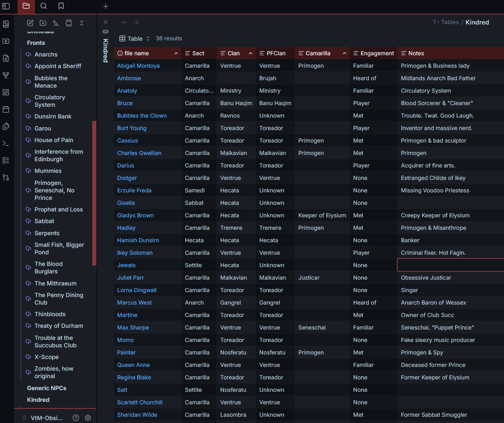Create a new note with pencil icon
The width and height of the screenshot is (504, 423).
30,23
